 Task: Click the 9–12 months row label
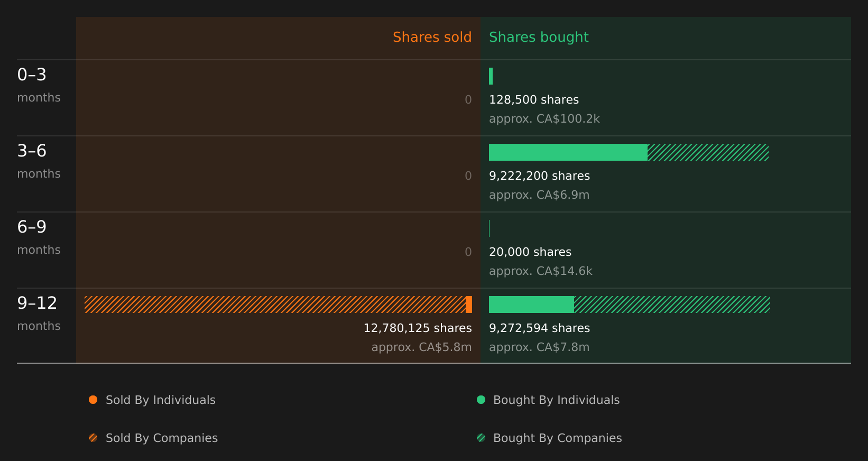pyautogui.click(x=39, y=314)
